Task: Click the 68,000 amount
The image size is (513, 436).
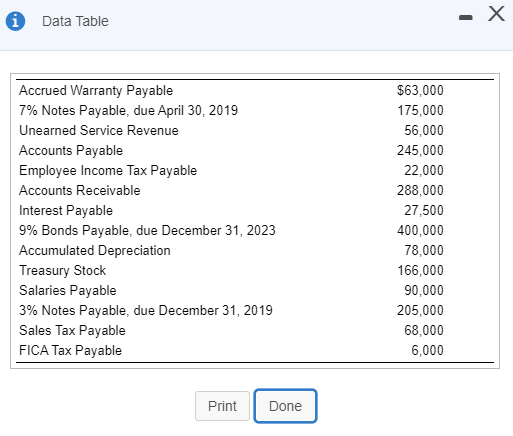Action: tap(424, 330)
